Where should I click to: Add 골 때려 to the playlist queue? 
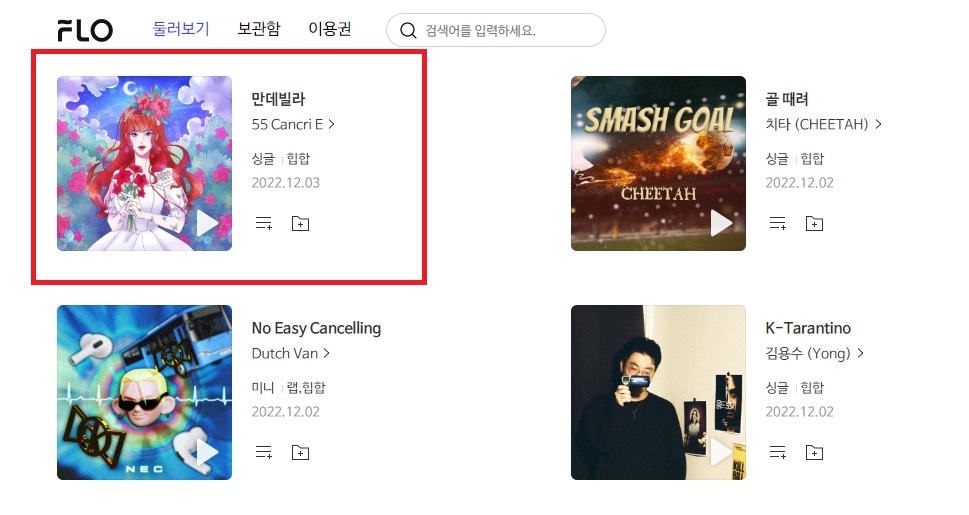pyautogui.click(x=777, y=223)
